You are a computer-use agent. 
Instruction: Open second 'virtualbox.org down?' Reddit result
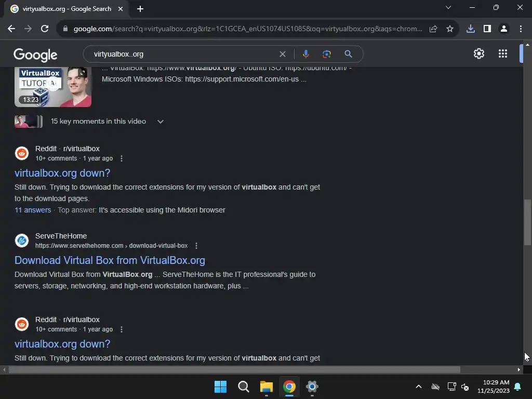62,344
